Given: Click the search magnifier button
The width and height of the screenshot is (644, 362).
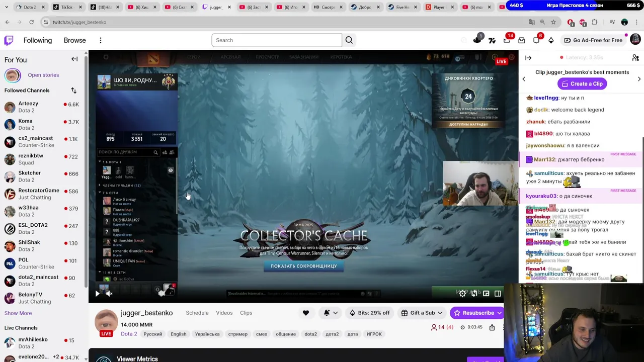Looking at the screenshot, I should 349,40.
